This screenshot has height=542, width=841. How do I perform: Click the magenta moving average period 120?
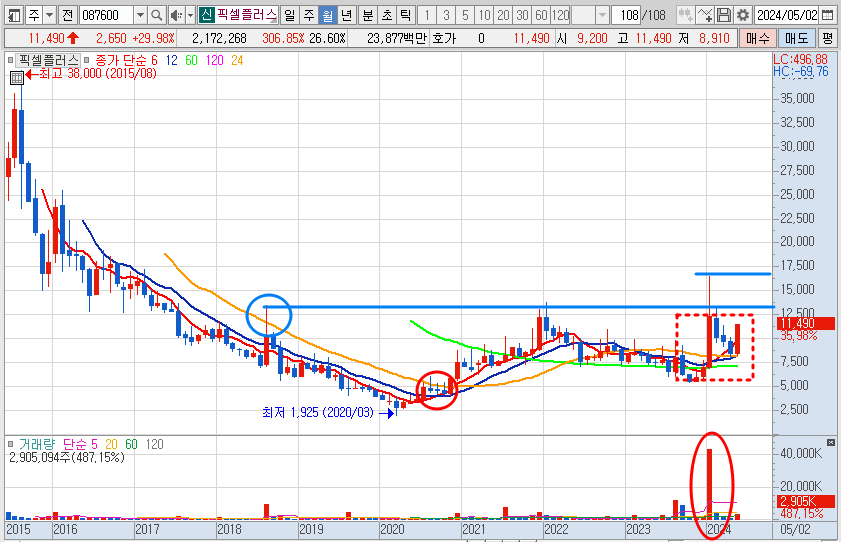click(x=215, y=60)
